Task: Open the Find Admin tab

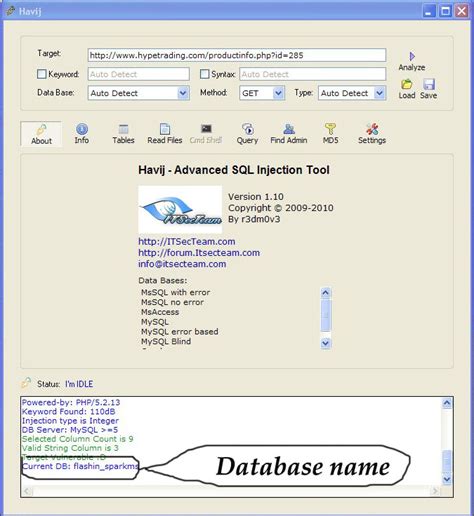Action: tap(289, 134)
